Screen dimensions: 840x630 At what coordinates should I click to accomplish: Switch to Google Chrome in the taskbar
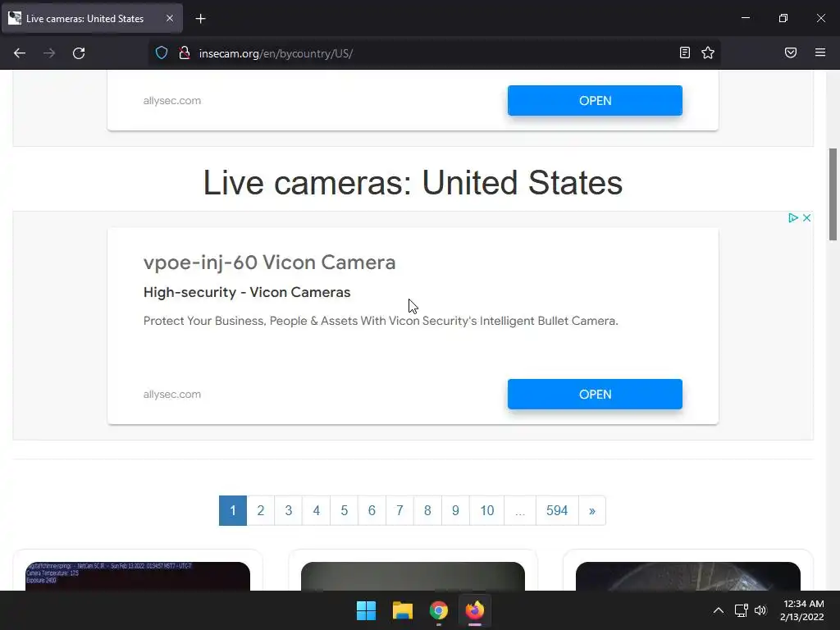438,610
